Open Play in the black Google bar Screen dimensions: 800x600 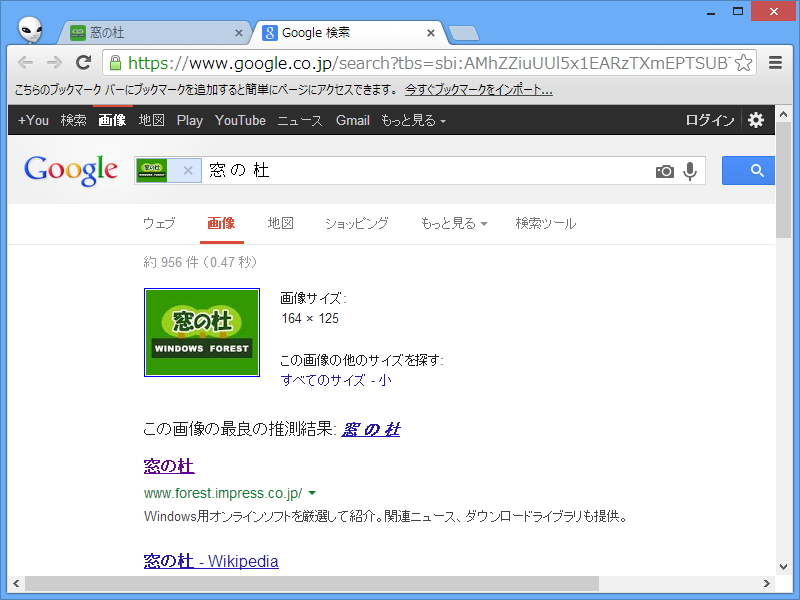click(x=190, y=120)
